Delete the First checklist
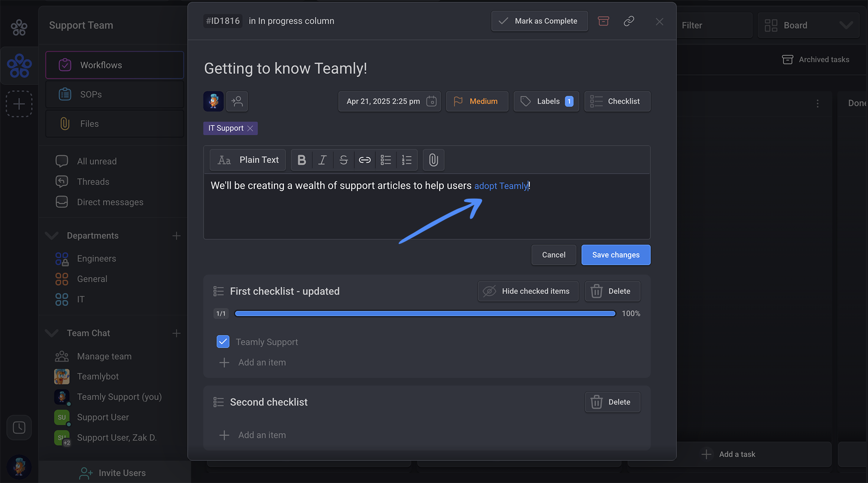Viewport: 868px width, 483px height. click(612, 291)
